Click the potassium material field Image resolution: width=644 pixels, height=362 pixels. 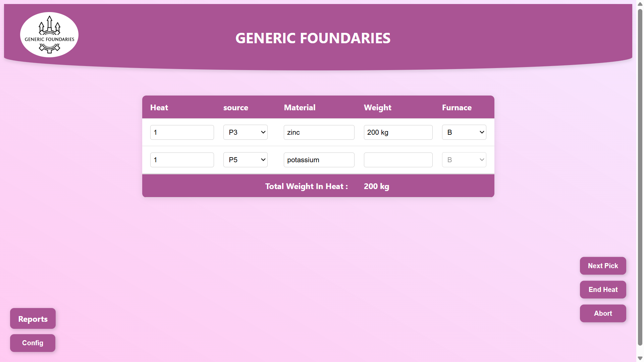(319, 160)
